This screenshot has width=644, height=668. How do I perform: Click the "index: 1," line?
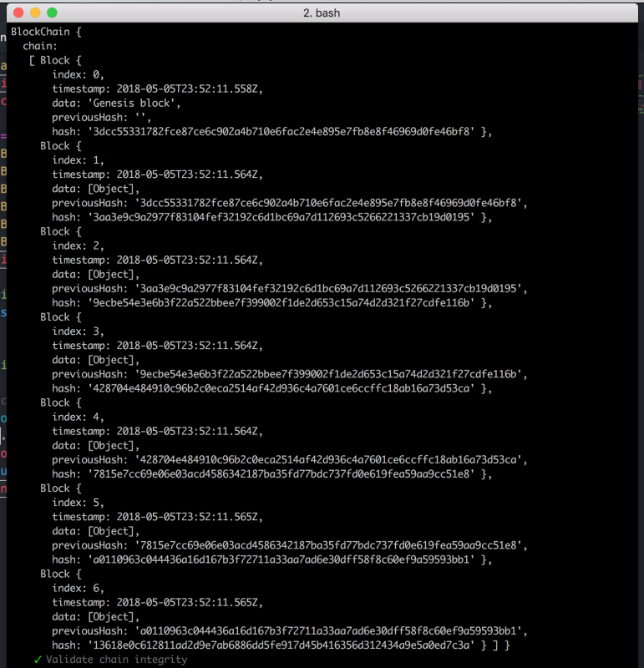point(79,159)
